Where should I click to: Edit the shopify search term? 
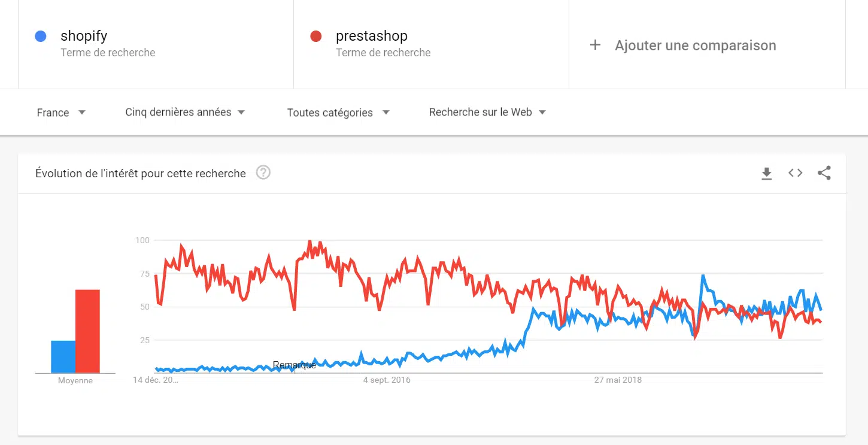[84, 36]
